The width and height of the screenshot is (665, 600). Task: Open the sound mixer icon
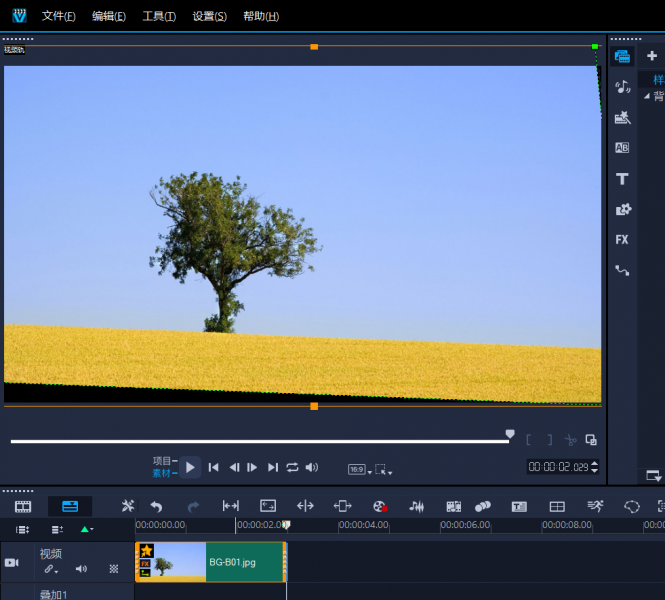point(417,507)
